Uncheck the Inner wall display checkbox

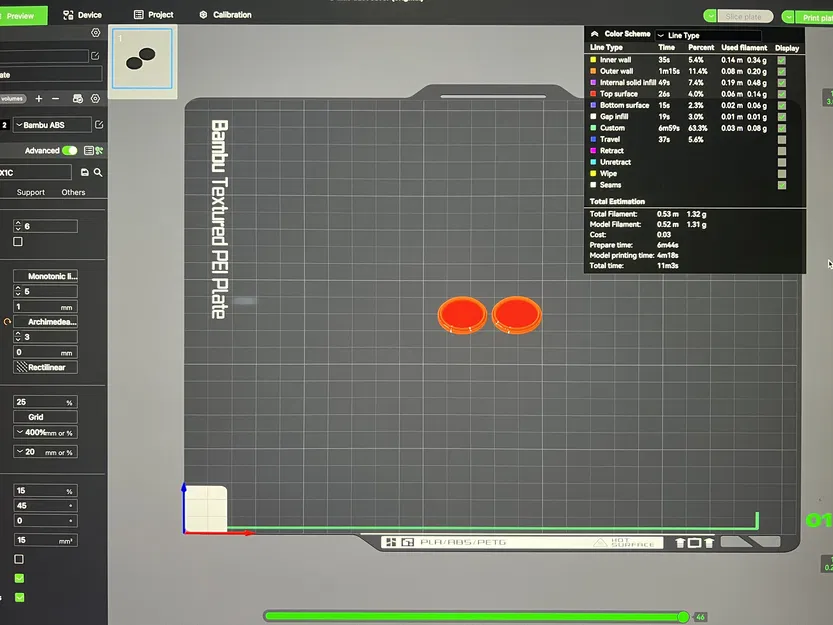coord(781,60)
